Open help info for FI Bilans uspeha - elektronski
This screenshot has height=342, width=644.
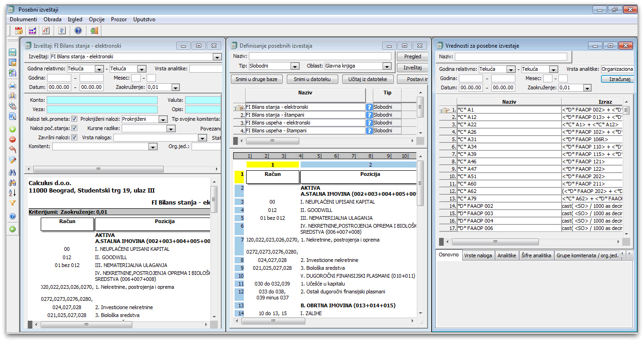tap(369, 123)
